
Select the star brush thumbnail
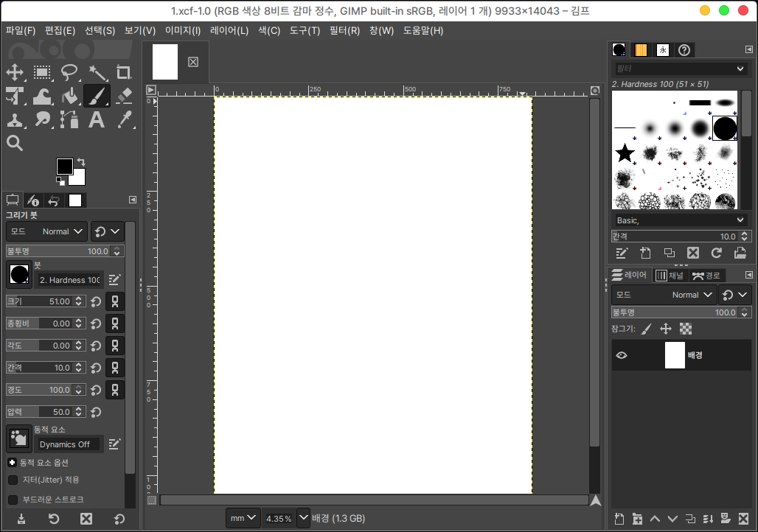625,153
